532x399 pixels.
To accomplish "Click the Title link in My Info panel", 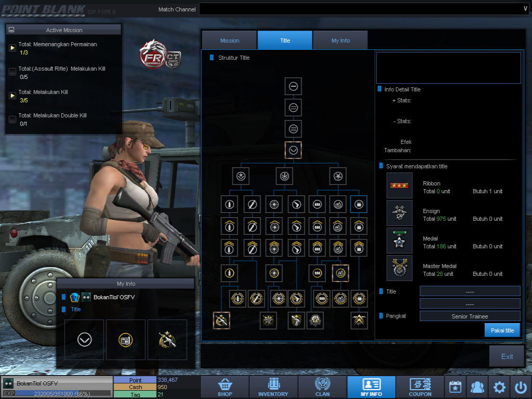I will pos(76,310).
